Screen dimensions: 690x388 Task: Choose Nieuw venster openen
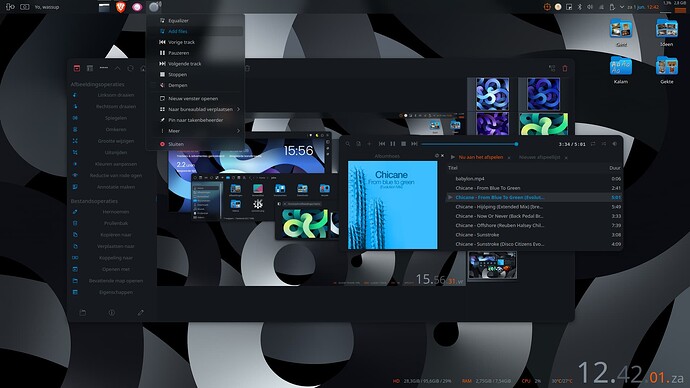point(195,99)
